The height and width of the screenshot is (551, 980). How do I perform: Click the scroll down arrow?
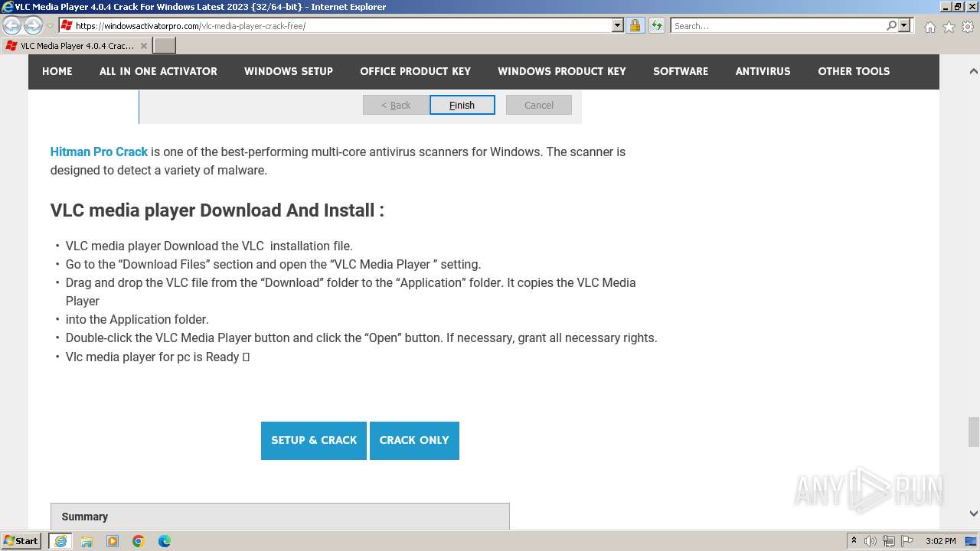click(973, 514)
